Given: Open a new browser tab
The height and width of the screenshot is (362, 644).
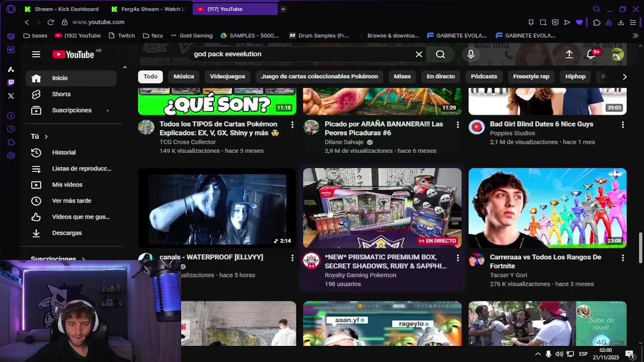Looking at the screenshot, I should (x=283, y=9).
